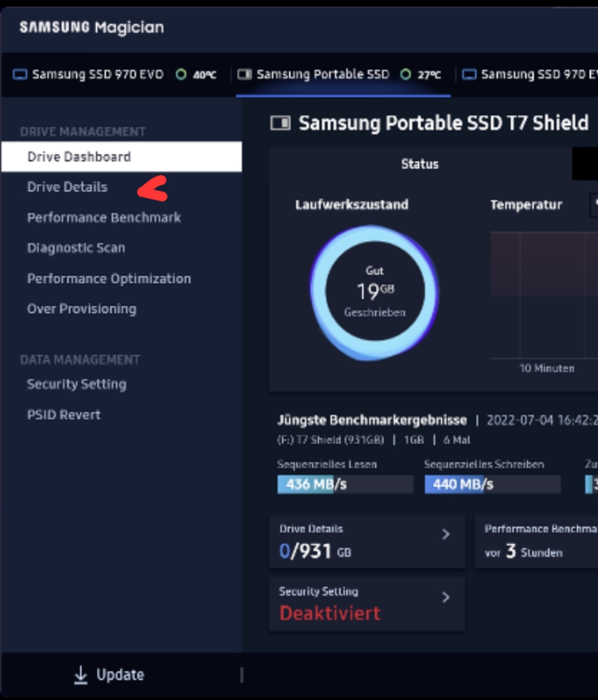Open Security Setting in sidebar
The height and width of the screenshot is (700, 598).
77,384
